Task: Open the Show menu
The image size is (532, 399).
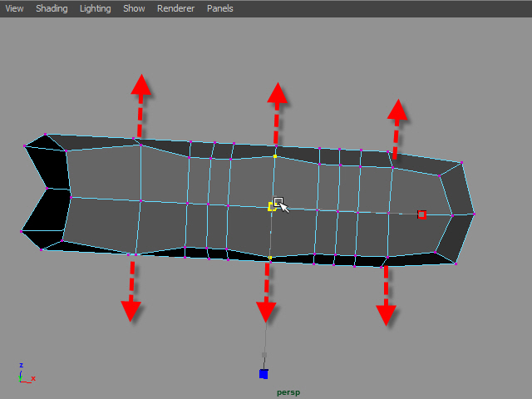Action: (x=134, y=8)
